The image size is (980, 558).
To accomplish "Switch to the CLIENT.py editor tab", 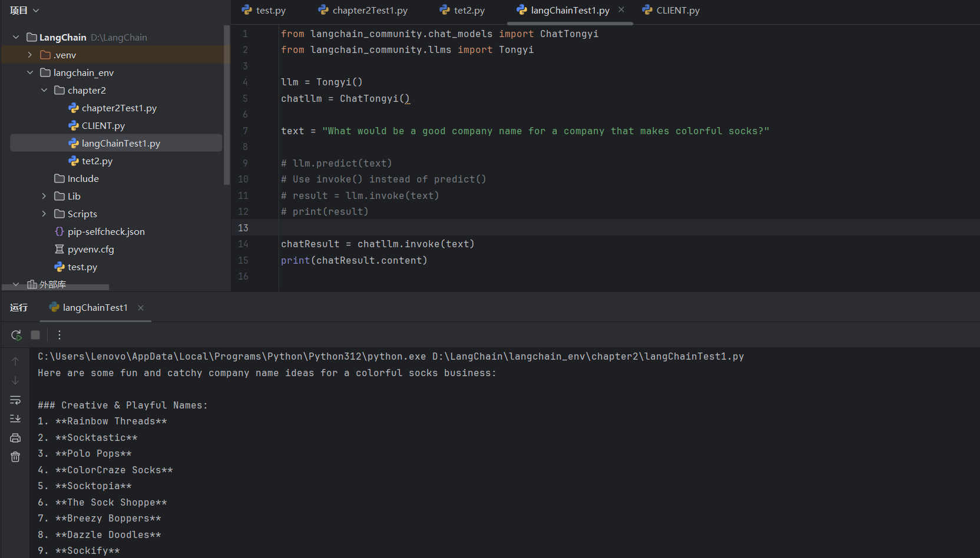I will coord(671,11).
